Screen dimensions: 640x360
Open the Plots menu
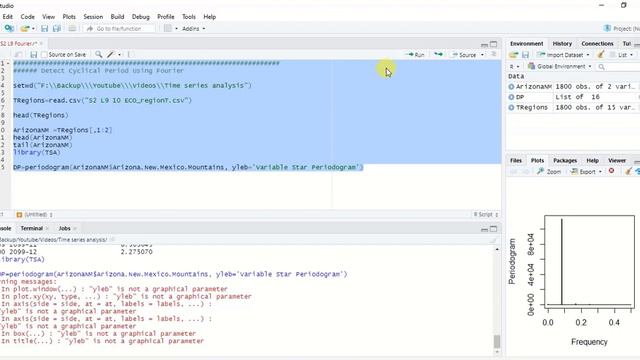click(x=69, y=17)
